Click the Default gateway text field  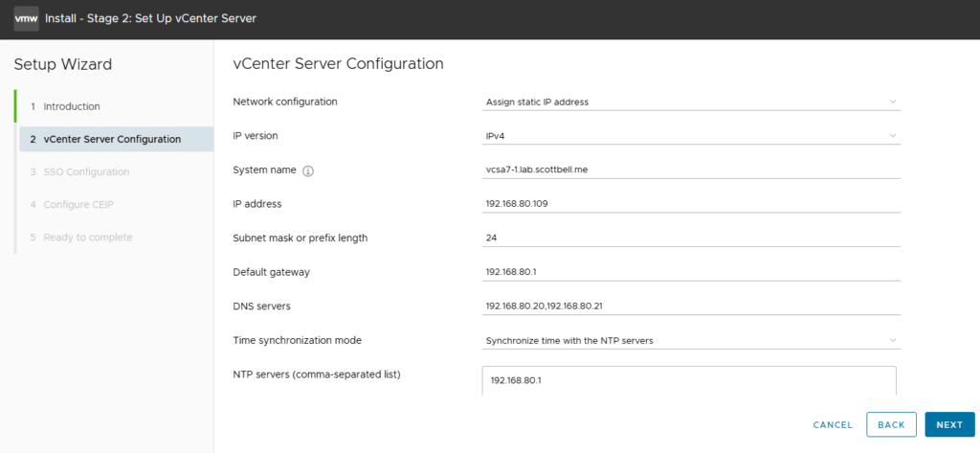click(689, 272)
